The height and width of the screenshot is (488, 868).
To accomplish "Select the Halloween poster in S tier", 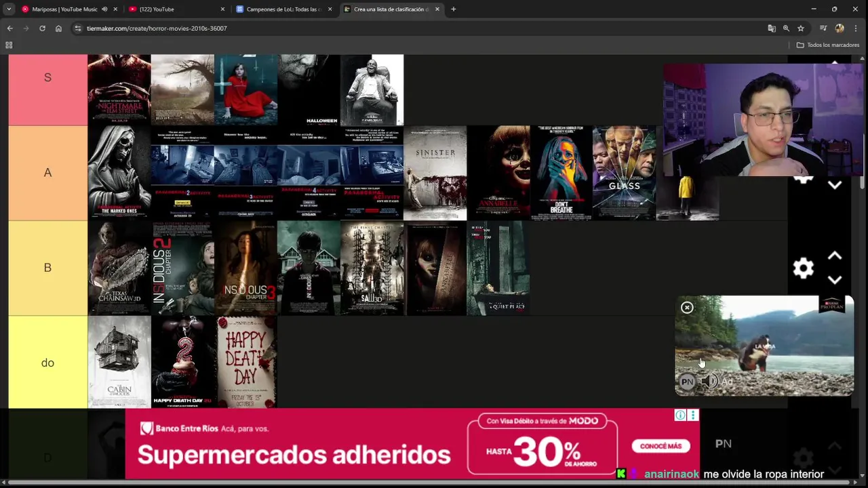I will coord(309,90).
